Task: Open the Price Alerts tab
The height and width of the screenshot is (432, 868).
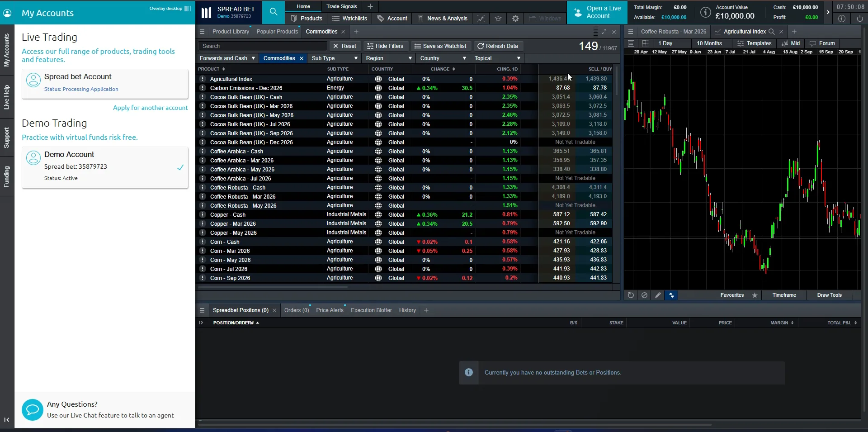Action: tap(330, 310)
